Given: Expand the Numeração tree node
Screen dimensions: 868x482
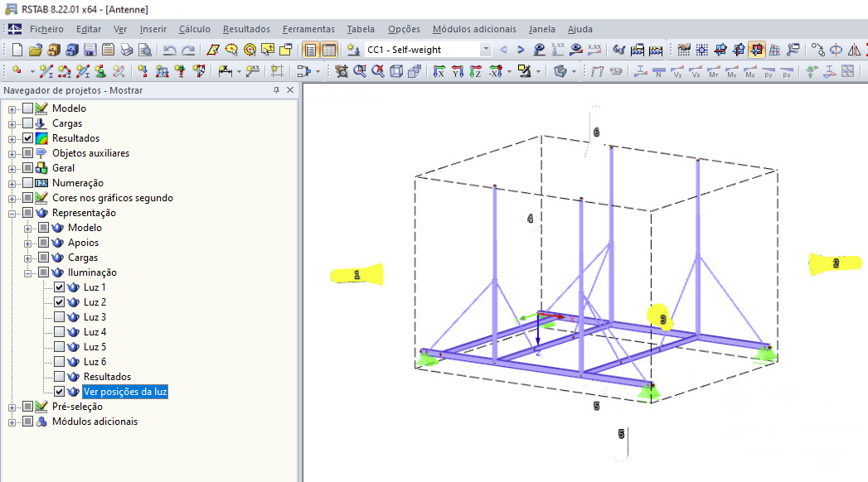Looking at the screenshot, I should tap(12, 184).
